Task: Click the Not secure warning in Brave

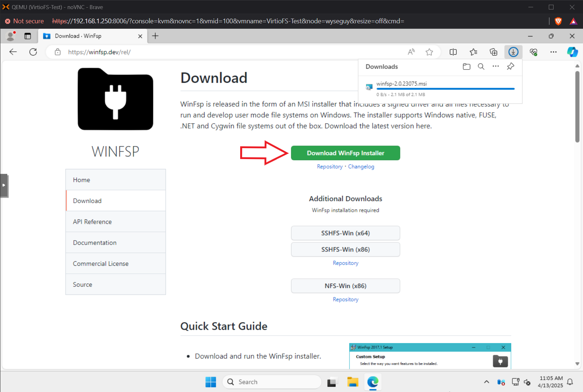Action: (x=25, y=21)
